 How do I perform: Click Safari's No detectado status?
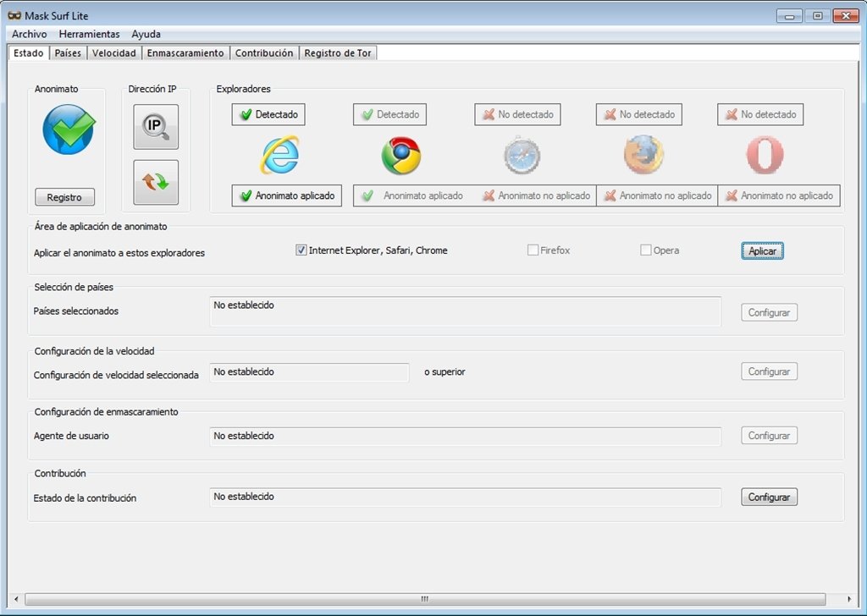point(517,114)
